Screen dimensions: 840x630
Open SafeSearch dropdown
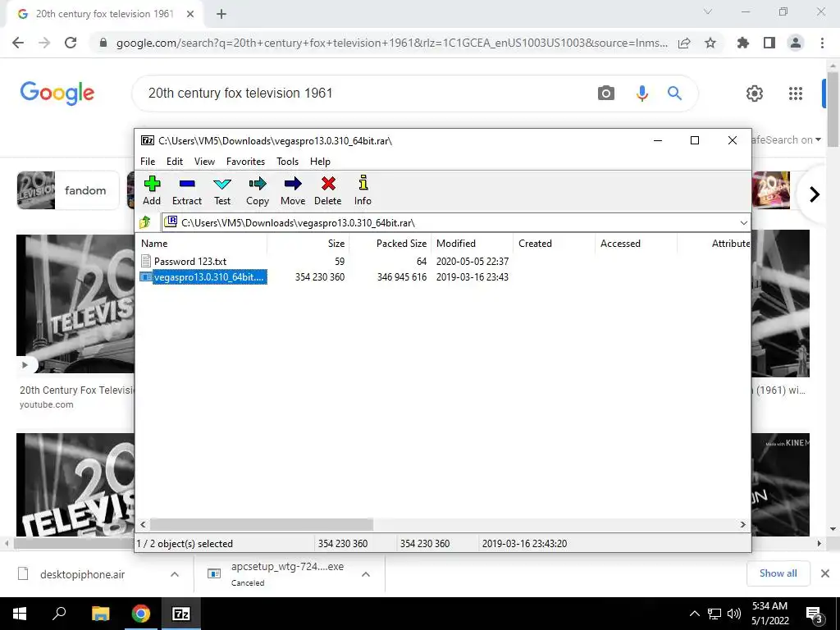[787, 139]
